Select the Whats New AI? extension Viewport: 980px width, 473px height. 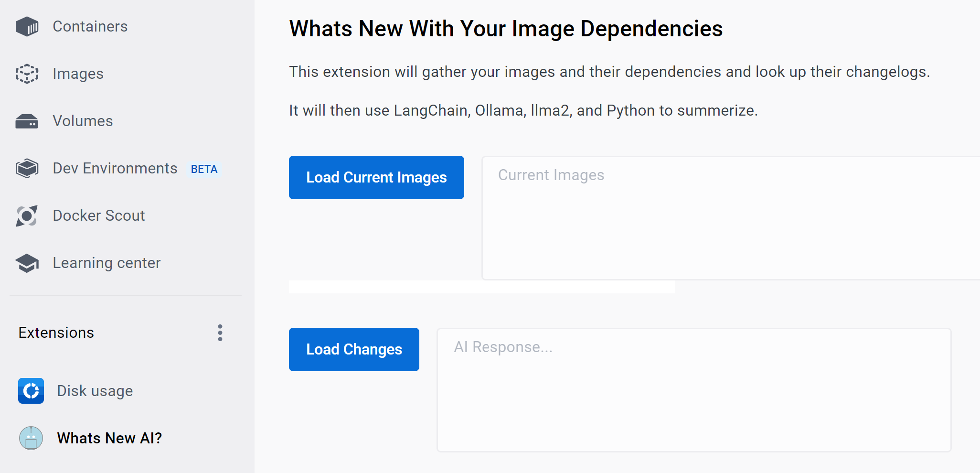[110, 438]
